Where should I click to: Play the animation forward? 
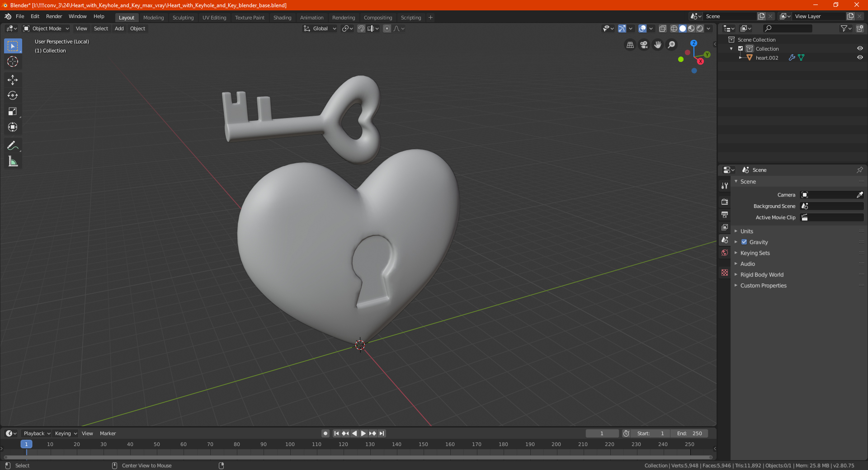point(363,433)
